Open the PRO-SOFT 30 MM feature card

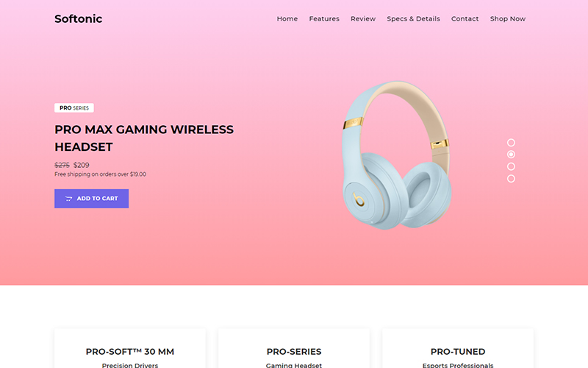click(130, 348)
